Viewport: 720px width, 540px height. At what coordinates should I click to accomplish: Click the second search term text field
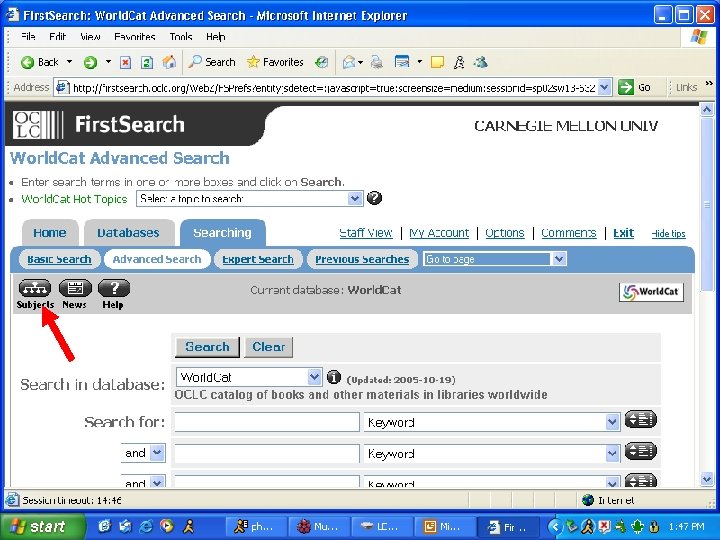click(x=267, y=453)
